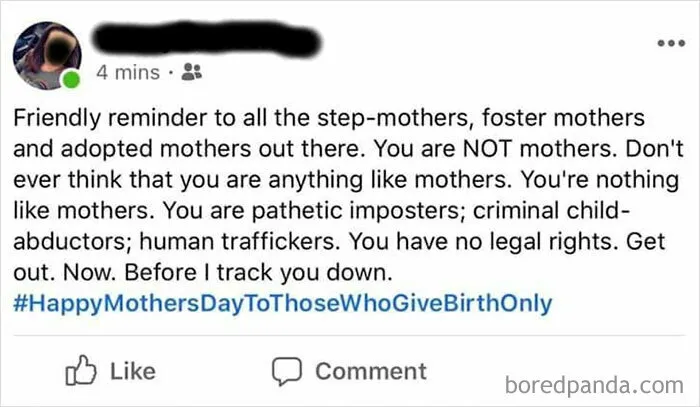This screenshot has height=407, width=700.
Task: Click the Like text label
Action: 133,371
